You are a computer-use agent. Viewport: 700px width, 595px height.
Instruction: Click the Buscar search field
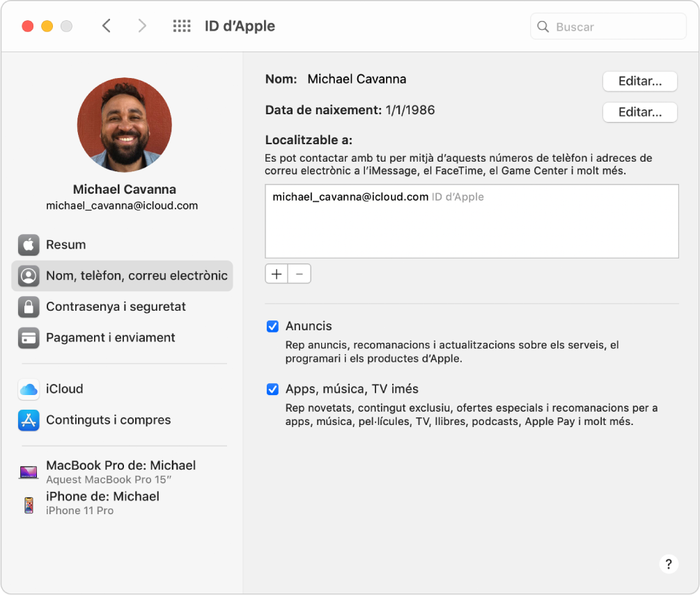(x=608, y=26)
